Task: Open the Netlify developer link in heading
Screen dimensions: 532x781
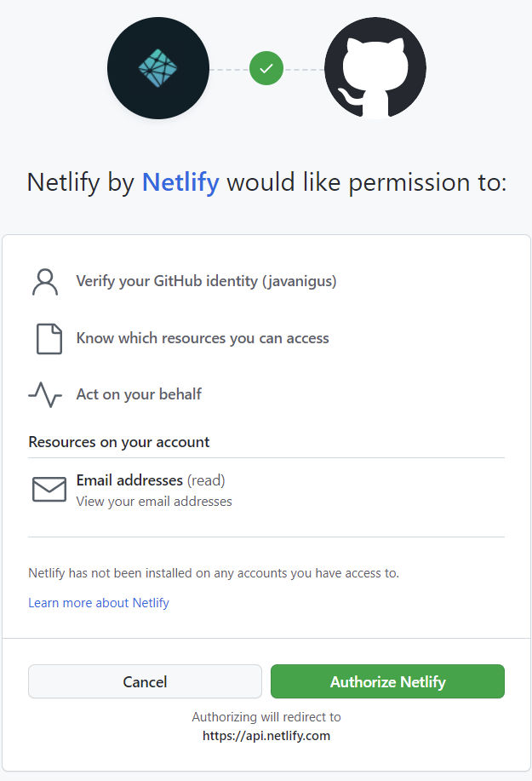Action: (180, 181)
